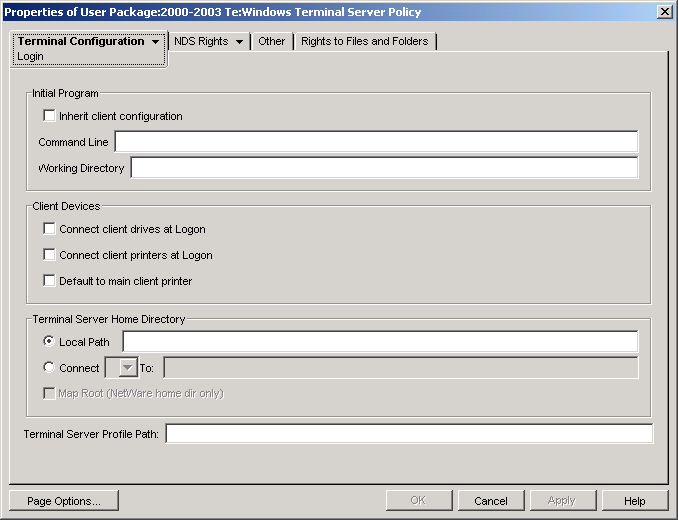Viewport: 678px width, 520px height.
Task: Select the Terminal Configuration tab label
Action: [x=81, y=41]
